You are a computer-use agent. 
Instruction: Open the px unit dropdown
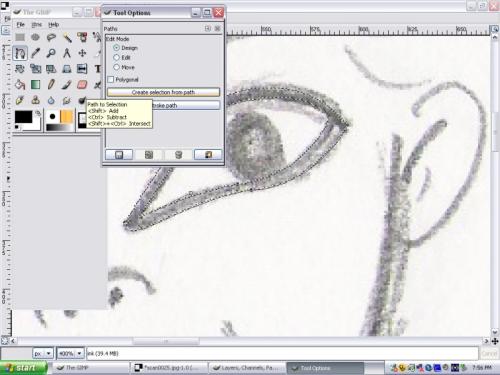point(43,353)
